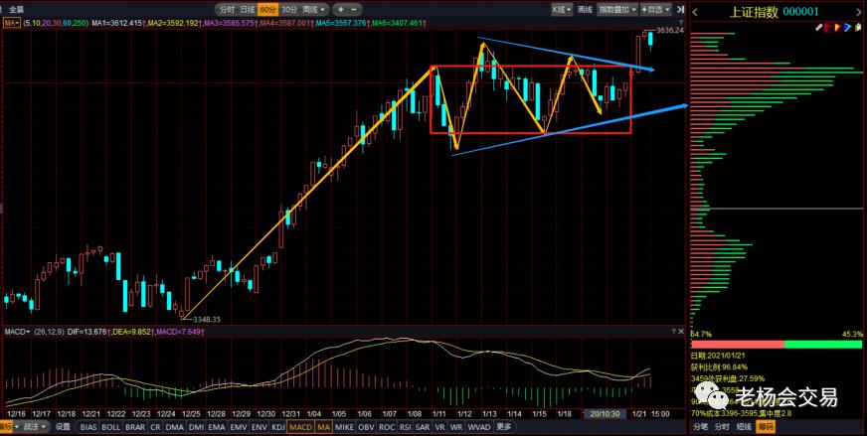Click the 设置 settings button
The height and width of the screenshot is (436, 868).
pyautogui.click(x=63, y=427)
